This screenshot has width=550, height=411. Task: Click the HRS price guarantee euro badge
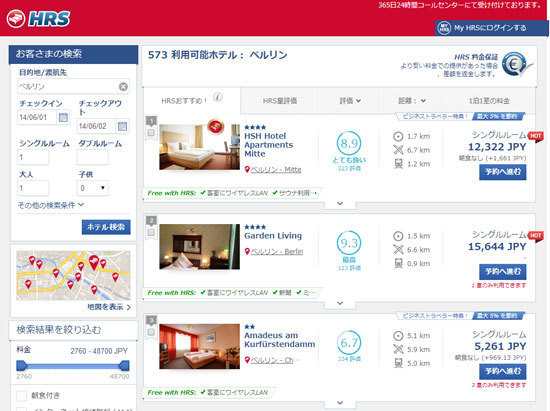[x=514, y=65]
